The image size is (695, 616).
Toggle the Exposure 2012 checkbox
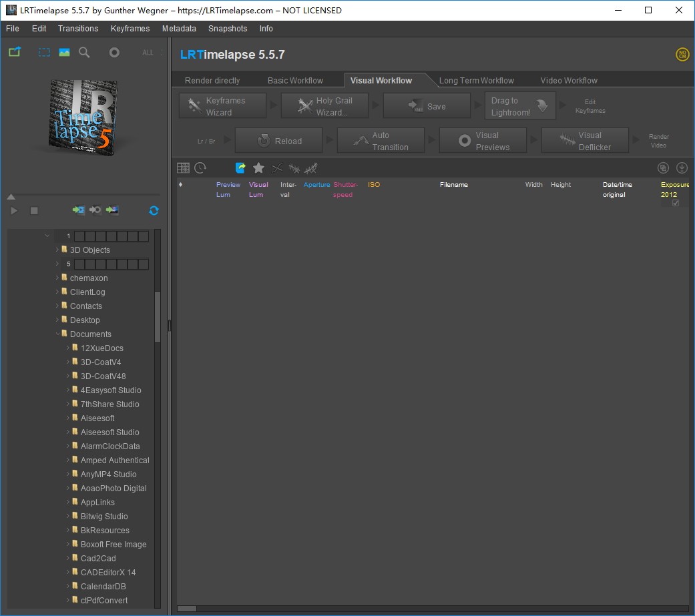(675, 203)
